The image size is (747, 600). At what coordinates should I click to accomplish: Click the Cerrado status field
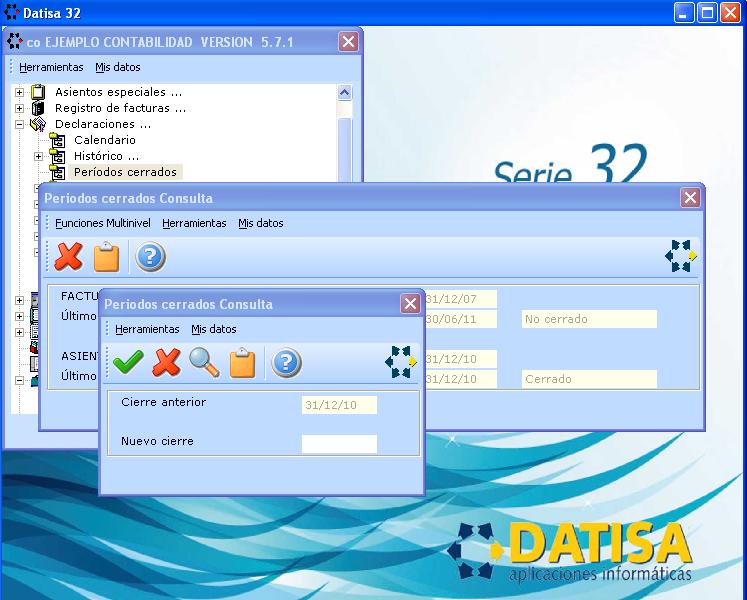pos(589,379)
